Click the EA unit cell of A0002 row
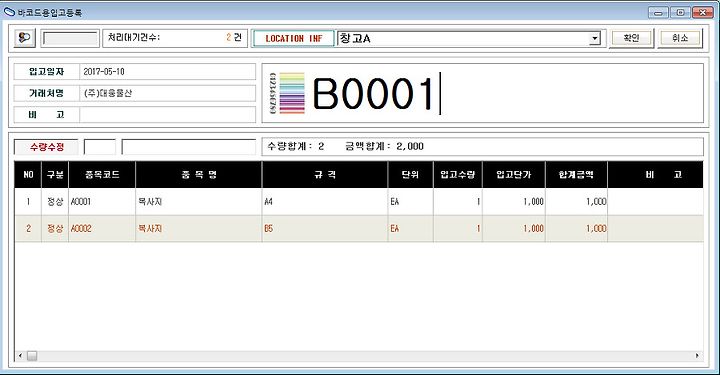 [411, 229]
